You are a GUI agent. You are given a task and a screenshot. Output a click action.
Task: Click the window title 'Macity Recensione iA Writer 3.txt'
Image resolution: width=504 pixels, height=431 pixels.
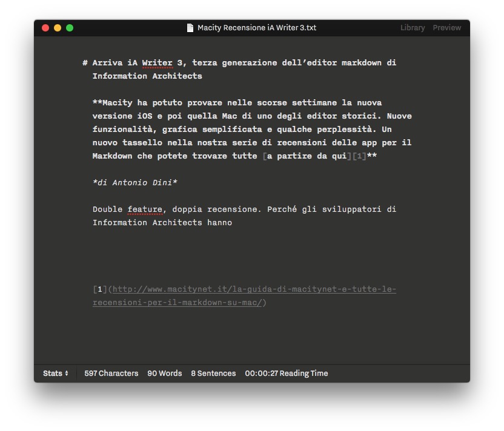point(257,28)
